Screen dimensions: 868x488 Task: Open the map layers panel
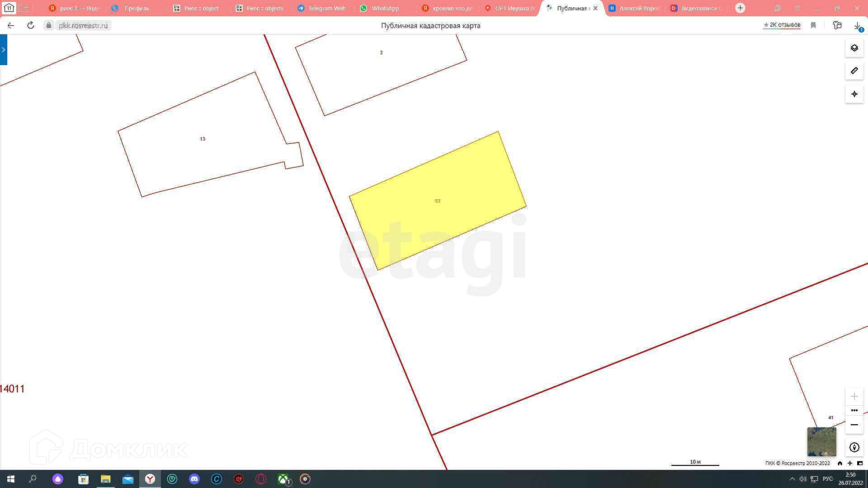(854, 48)
